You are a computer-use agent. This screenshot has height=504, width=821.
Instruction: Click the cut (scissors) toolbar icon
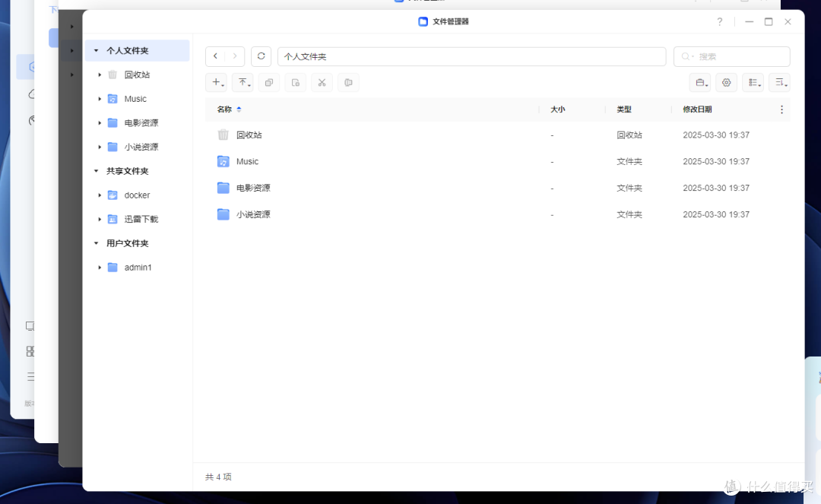point(322,82)
